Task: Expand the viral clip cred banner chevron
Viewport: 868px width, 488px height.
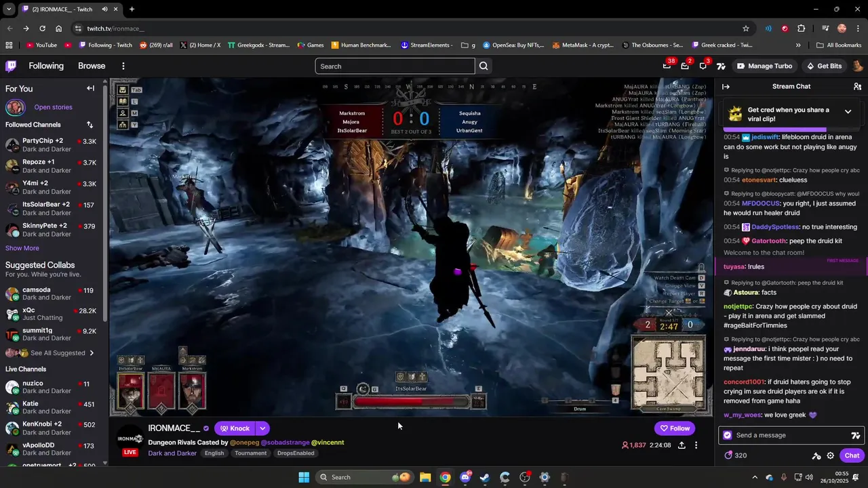Action: click(x=848, y=111)
